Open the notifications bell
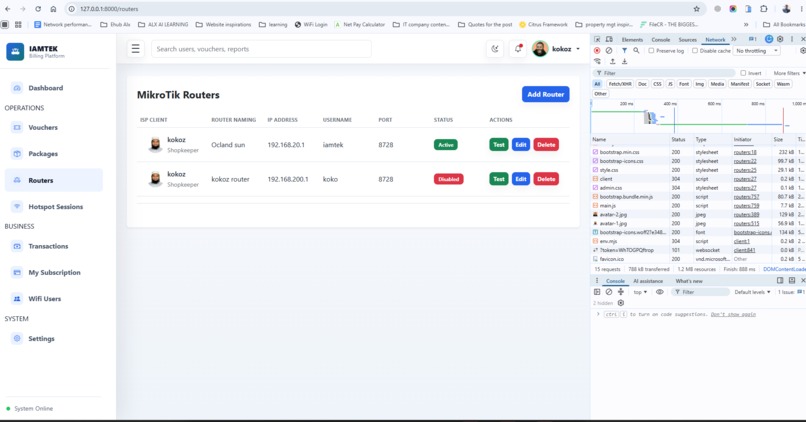This screenshot has height=422, width=806. point(518,49)
